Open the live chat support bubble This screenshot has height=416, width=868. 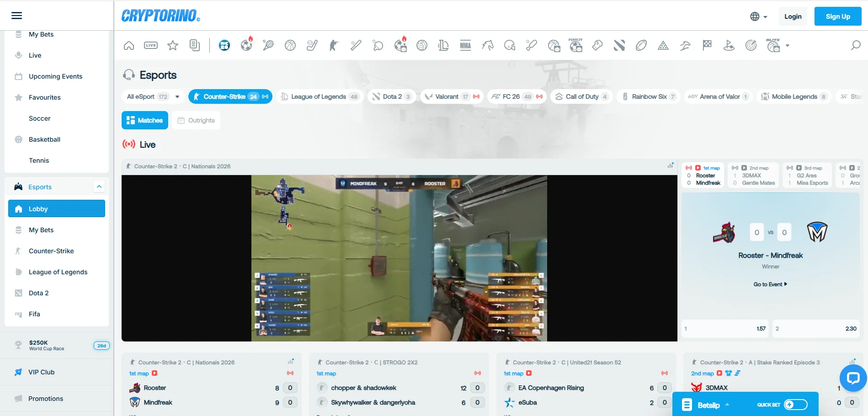pyautogui.click(x=853, y=378)
